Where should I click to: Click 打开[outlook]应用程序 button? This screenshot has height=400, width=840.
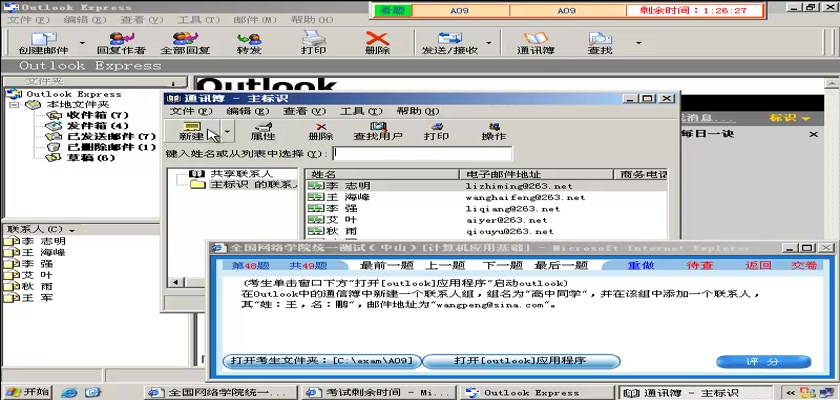(x=521, y=361)
